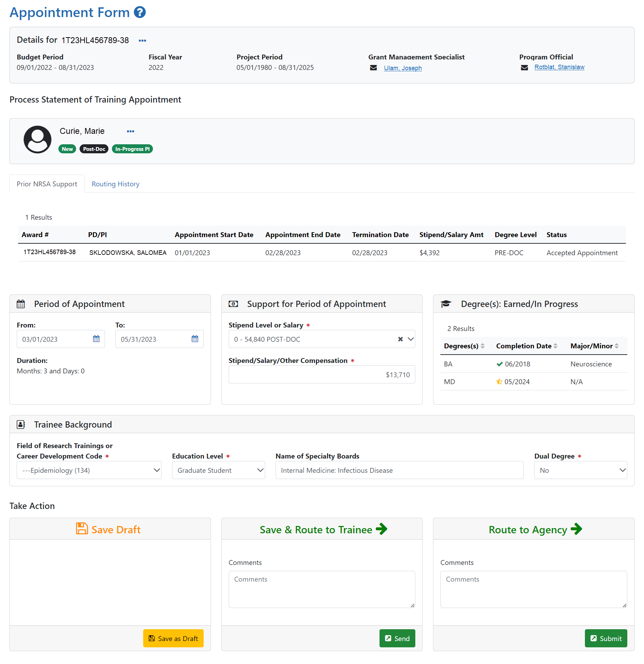Viewport: 644px width, 664px height.
Task: Click the Termination Date column header
Action: coord(380,235)
